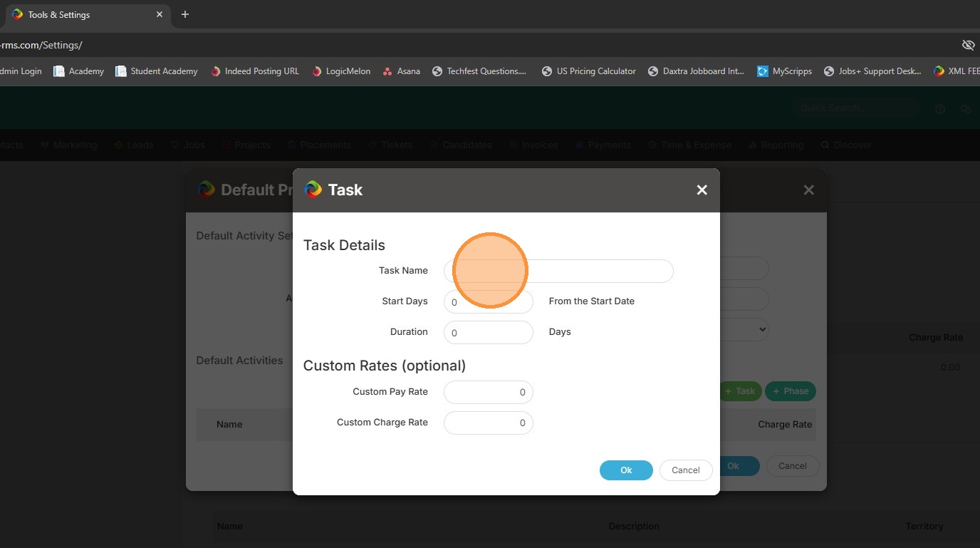Open the US Pricing Calculator bookmark

589,71
